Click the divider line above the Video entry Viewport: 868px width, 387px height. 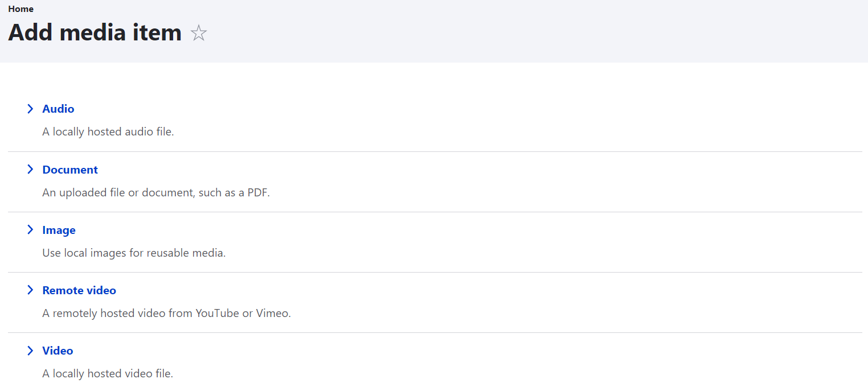[x=435, y=332]
